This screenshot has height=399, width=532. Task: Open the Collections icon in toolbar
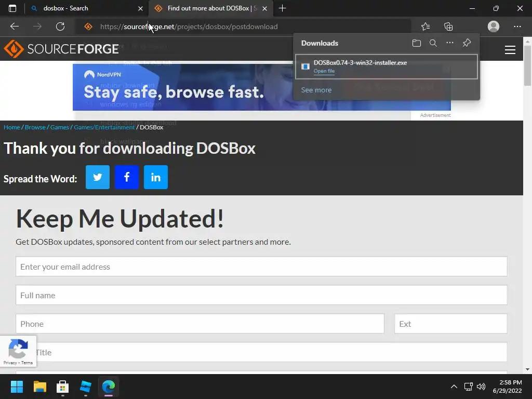click(x=448, y=26)
